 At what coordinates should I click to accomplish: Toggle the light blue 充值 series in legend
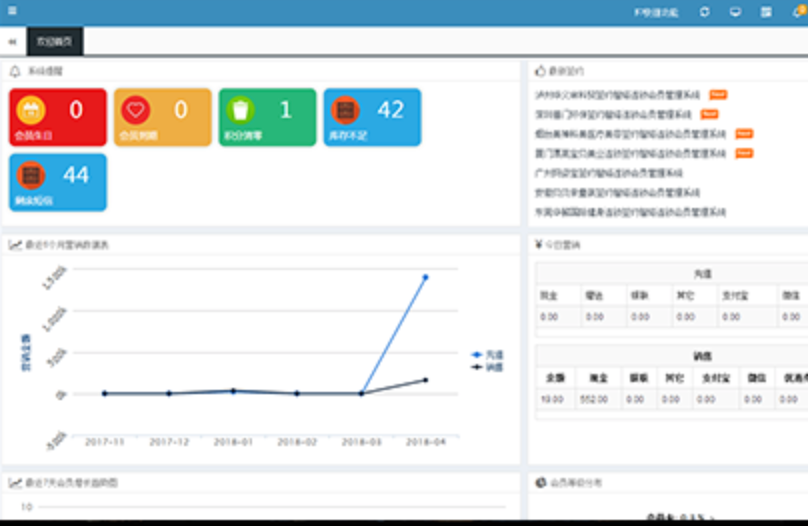coord(488,355)
